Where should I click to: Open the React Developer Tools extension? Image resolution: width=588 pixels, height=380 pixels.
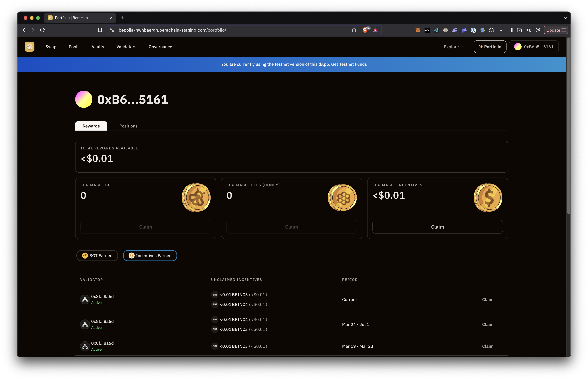point(436,30)
